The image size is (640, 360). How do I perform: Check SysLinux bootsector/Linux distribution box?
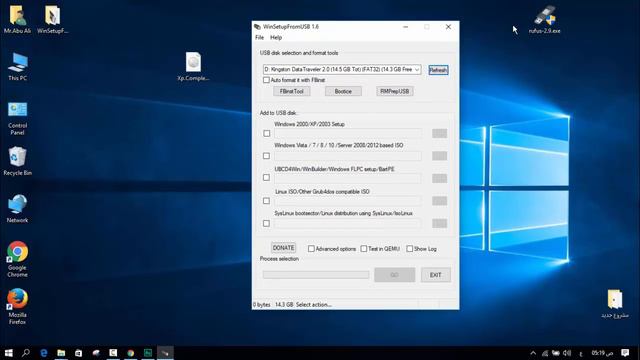(x=267, y=223)
